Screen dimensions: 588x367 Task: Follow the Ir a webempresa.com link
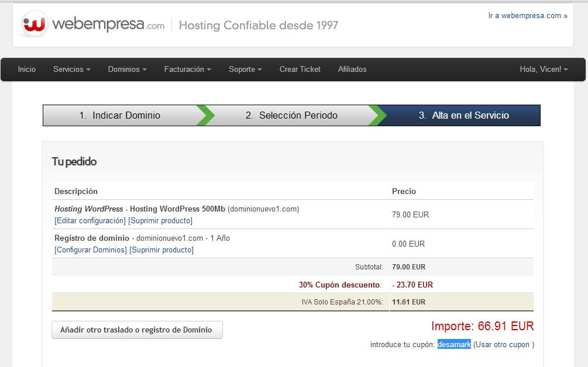[x=528, y=16]
